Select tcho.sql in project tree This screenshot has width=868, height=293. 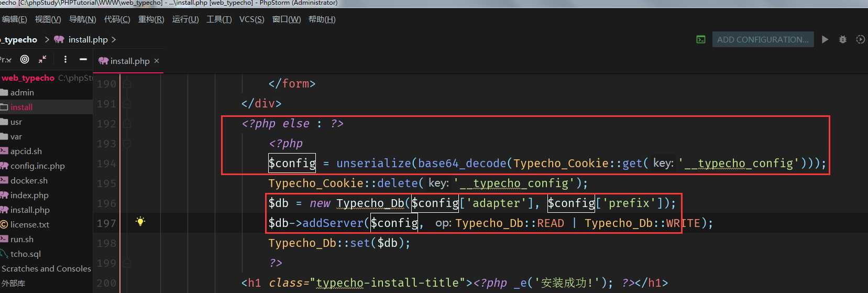pos(26,254)
